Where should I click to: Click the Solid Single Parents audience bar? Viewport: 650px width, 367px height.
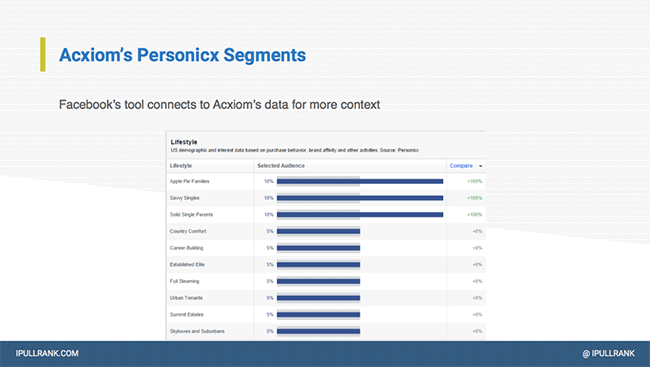point(360,214)
